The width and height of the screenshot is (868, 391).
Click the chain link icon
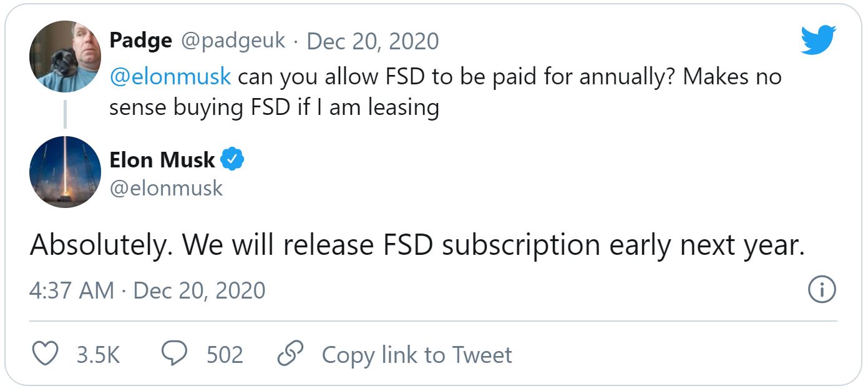point(290,354)
